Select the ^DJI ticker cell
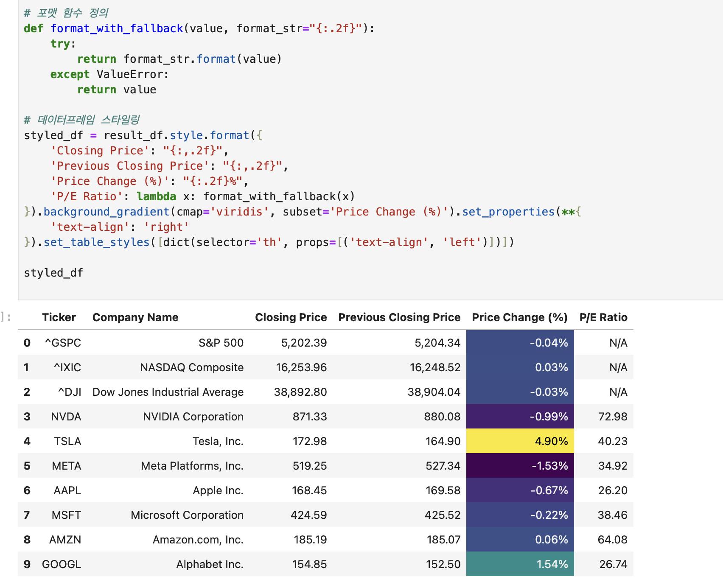This screenshot has width=723, height=588. [70, 392]
